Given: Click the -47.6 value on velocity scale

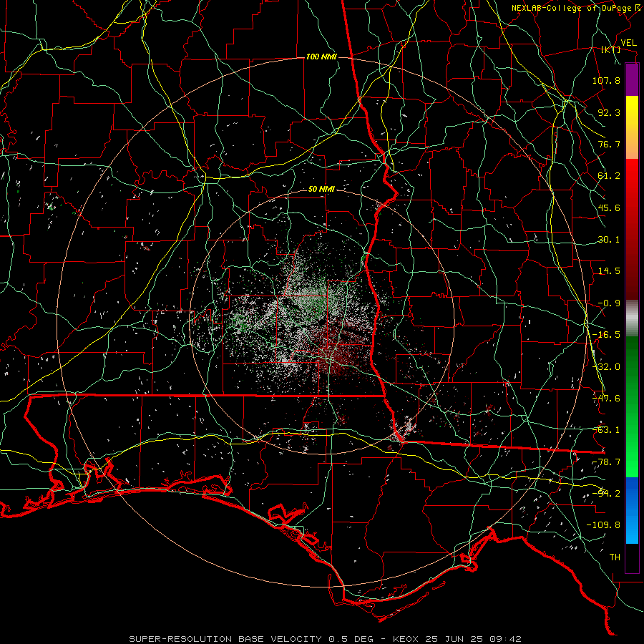Looking at the screenshot, I should click(x=606, y=399).
